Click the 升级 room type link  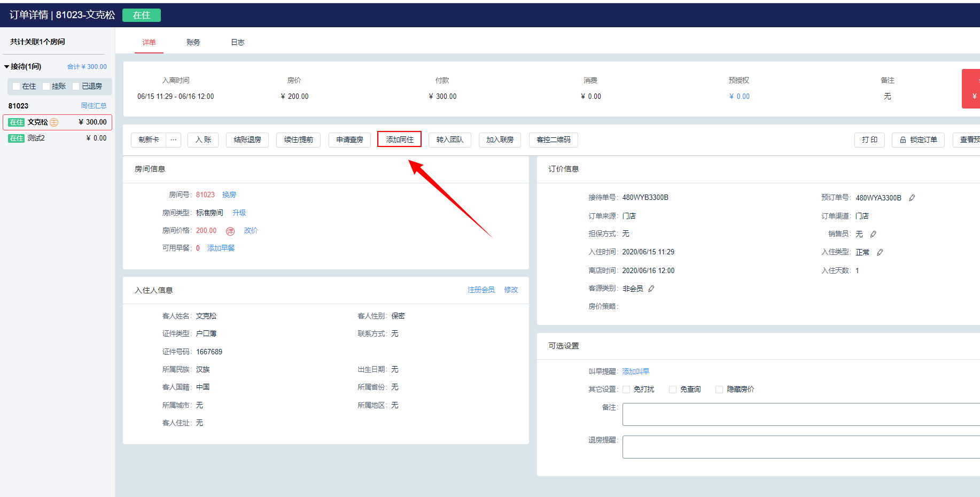239,213
